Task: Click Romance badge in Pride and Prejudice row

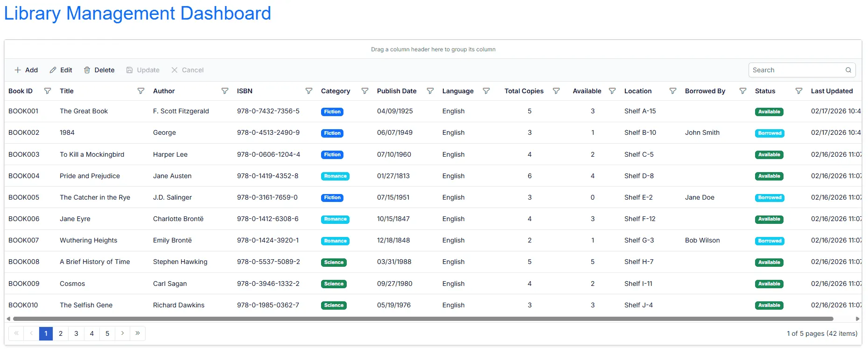Action: 335,176
